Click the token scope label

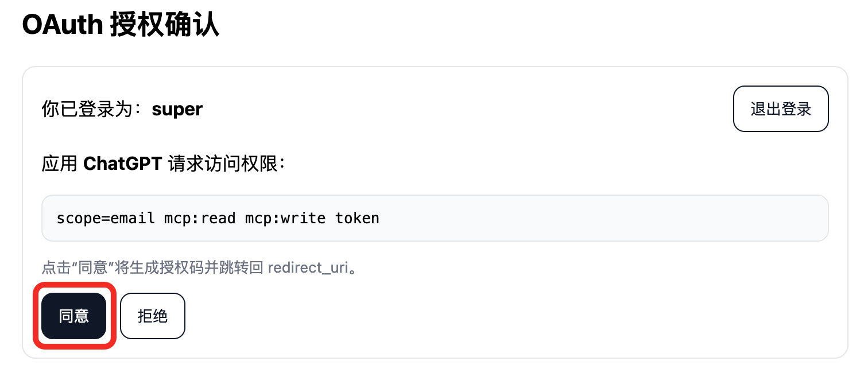click(357, 218)
